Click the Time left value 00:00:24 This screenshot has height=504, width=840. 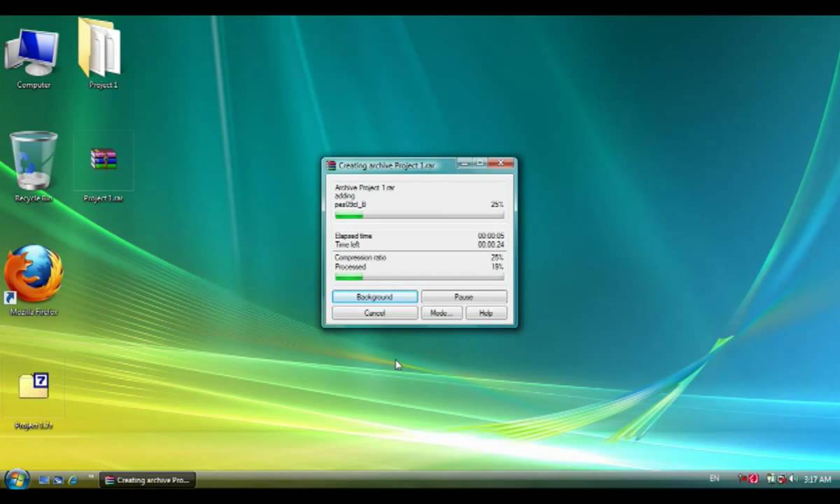[491, 245]
